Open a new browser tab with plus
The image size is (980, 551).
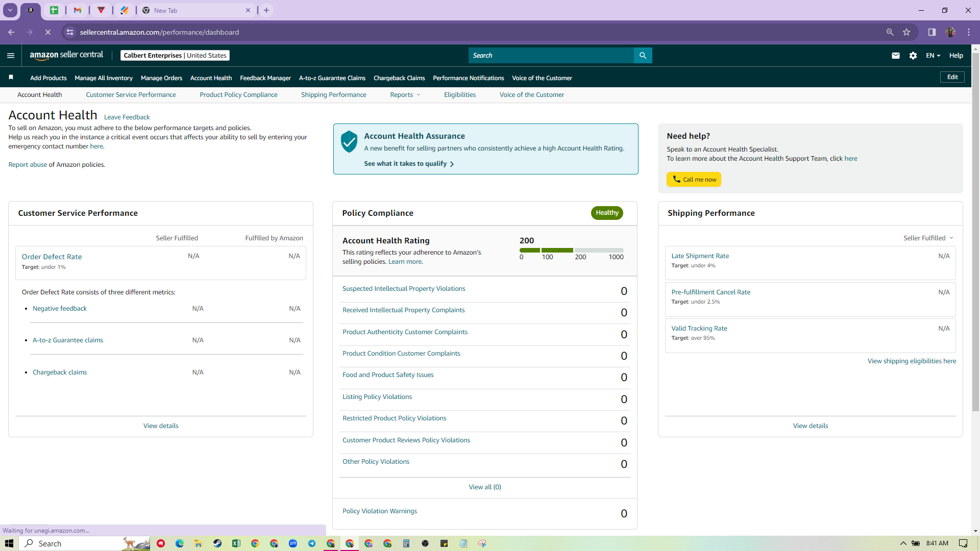click(x=266, y=10)
